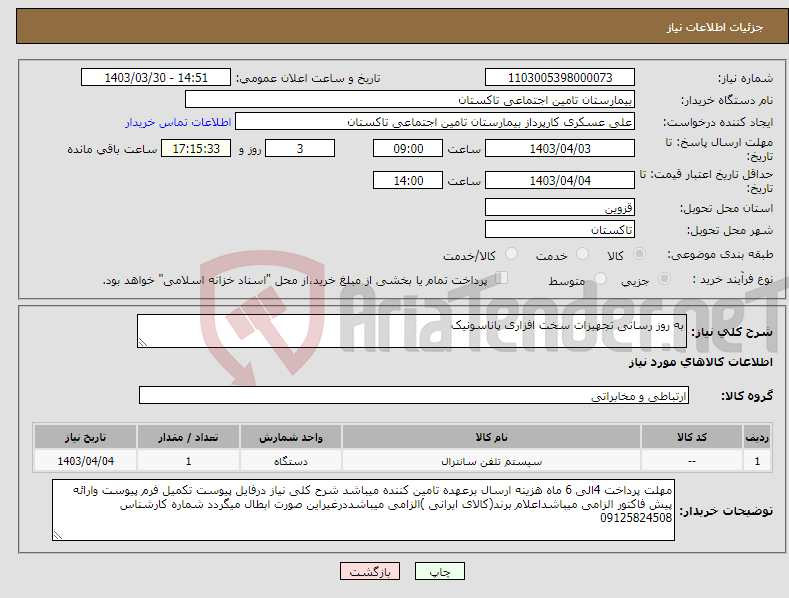Click the need date cell 1403/04/04
This screenshot has width=789, height=598.
coord(86,461)
